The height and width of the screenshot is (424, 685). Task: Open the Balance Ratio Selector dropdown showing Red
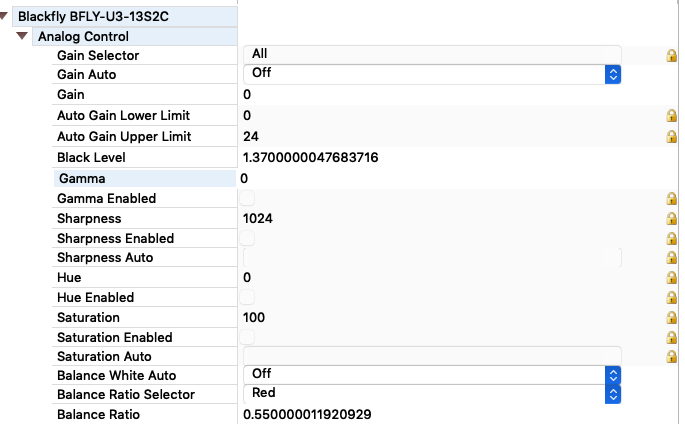click(432, 394)
